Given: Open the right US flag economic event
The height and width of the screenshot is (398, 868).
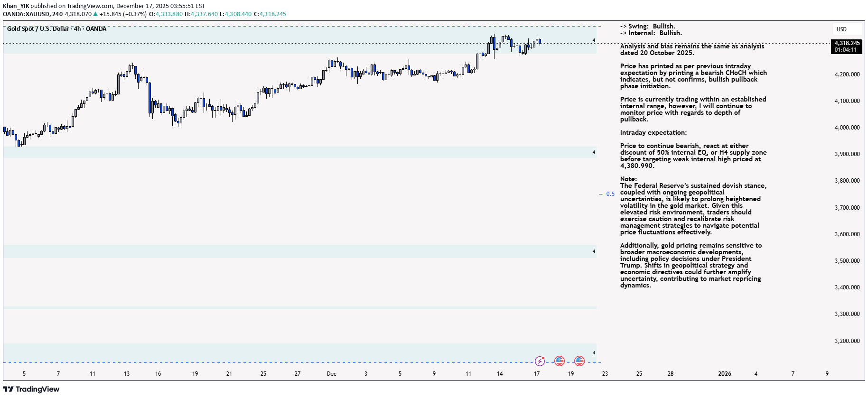Looking at the screenshot, I should (579, 361).
